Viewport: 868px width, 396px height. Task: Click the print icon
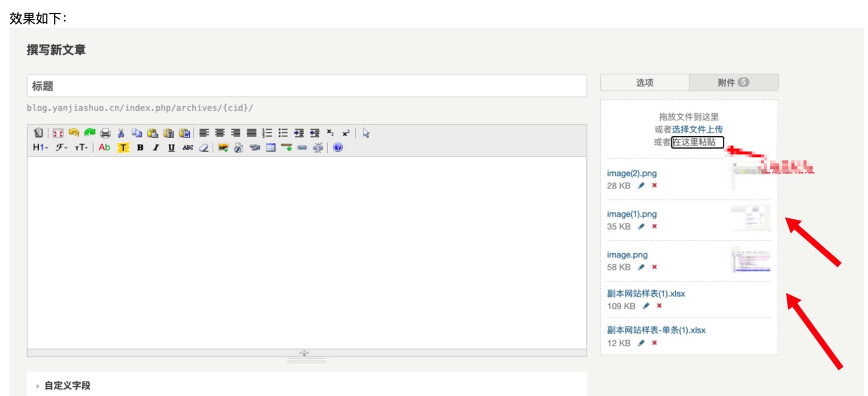[105, 133]
